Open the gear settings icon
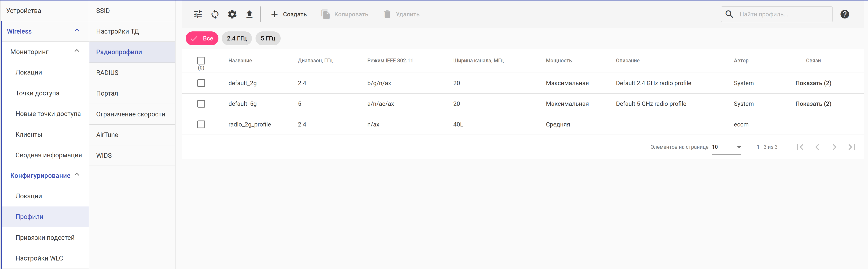868x269 pixels. point(232,14)
